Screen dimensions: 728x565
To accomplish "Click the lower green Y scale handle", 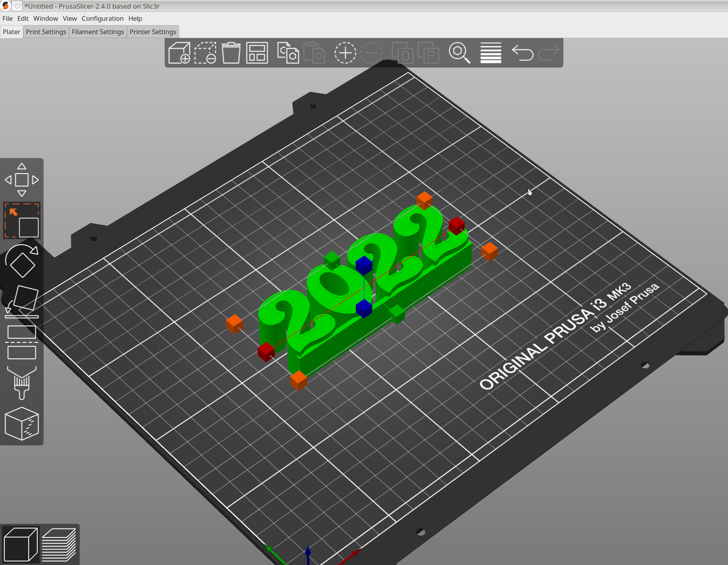I will click(397, 314).
